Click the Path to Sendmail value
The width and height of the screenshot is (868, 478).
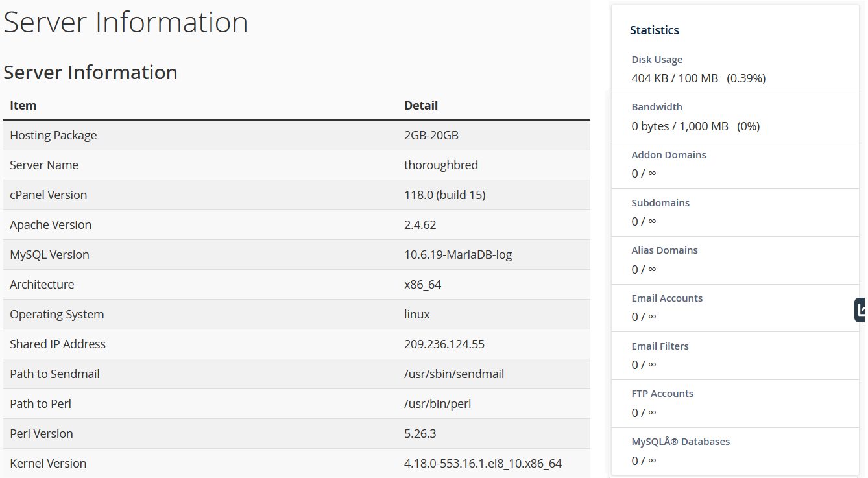click(x=453, y=374)
